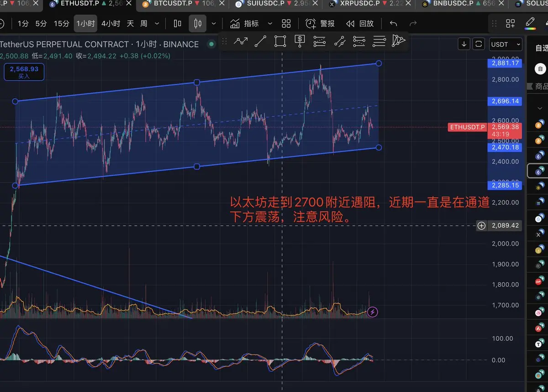Select the 周 weekly timeframe
The image size is (548, 392).
point(144,23)
